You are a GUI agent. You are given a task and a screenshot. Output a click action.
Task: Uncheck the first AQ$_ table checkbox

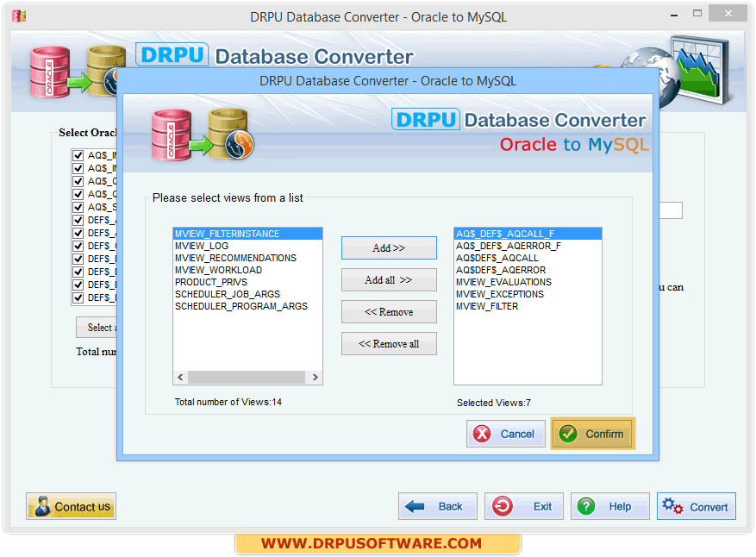coord(78,155)
